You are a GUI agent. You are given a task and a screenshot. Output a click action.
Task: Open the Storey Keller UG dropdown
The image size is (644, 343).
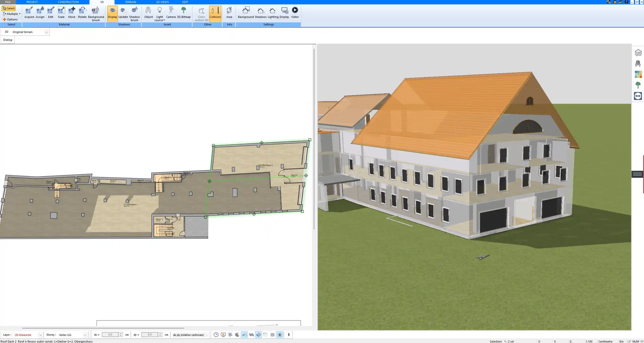tap(85, 335)
